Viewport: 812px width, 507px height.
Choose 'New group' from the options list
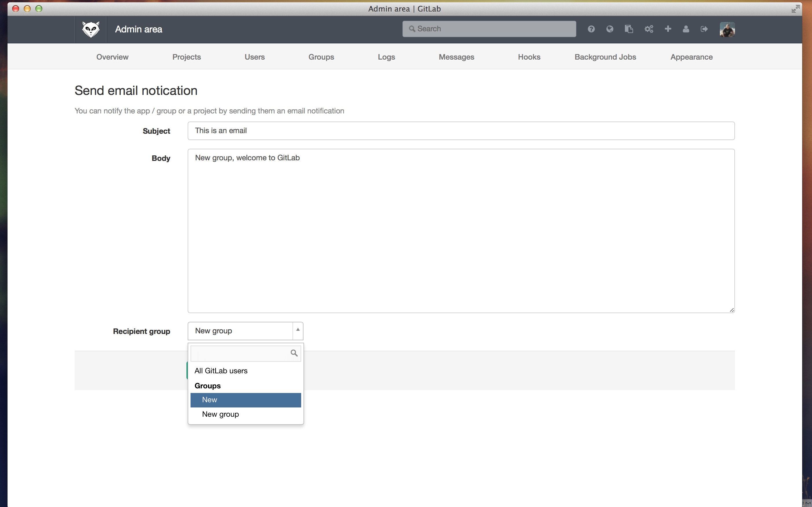click(x=220, y=414)
